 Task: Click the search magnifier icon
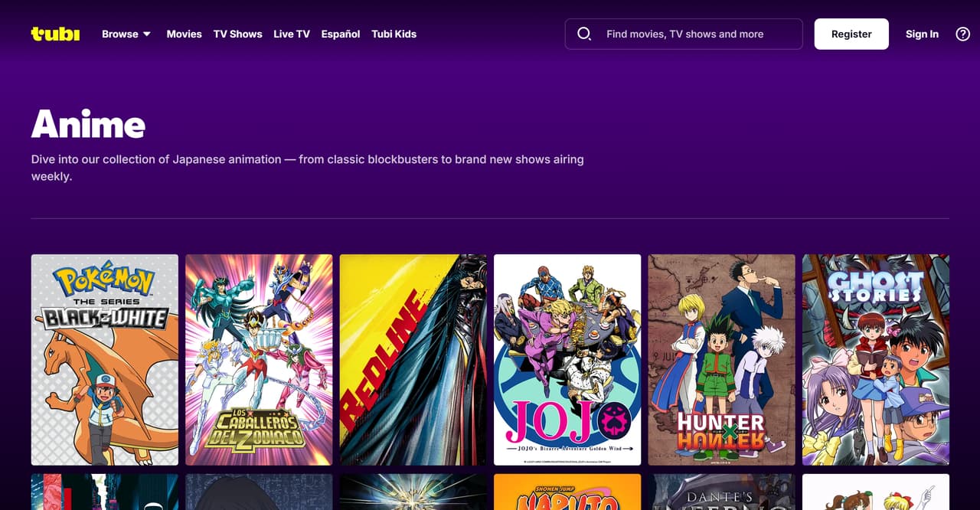(x=584, y=34)
